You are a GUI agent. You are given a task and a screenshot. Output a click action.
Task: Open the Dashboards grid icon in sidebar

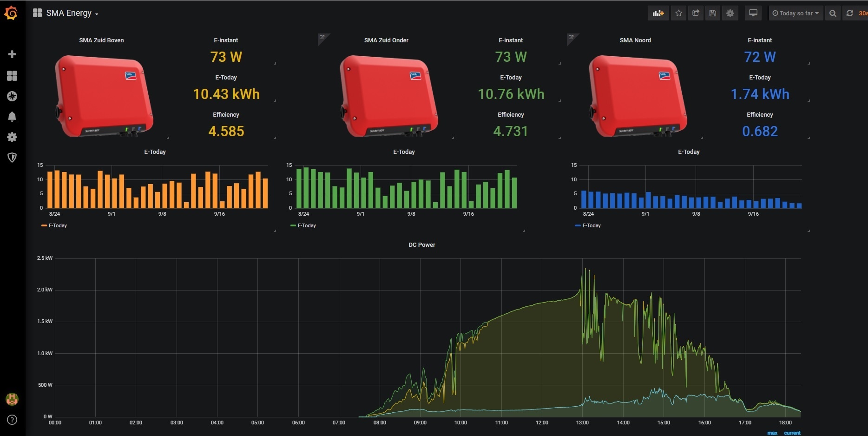coord(12,76)
